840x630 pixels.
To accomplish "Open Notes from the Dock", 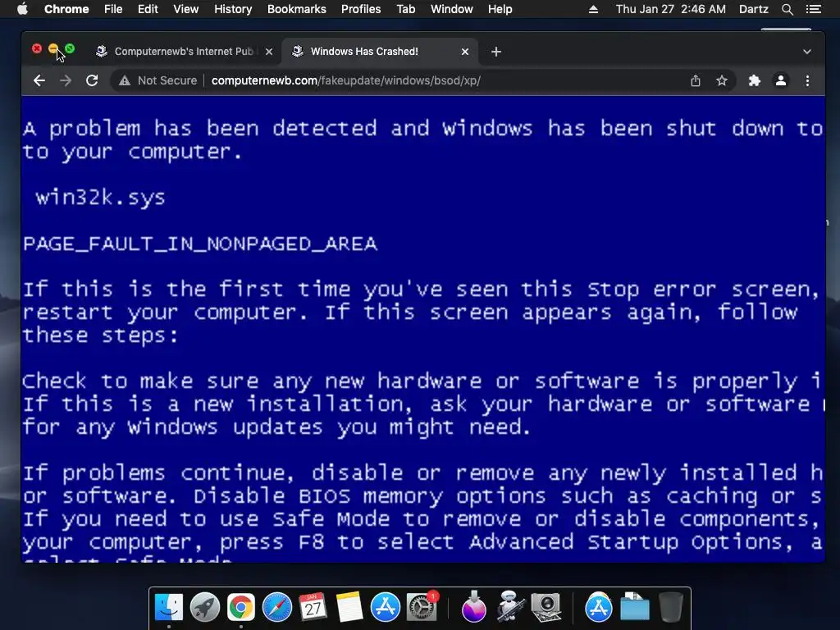I will [x=349, y=608].
